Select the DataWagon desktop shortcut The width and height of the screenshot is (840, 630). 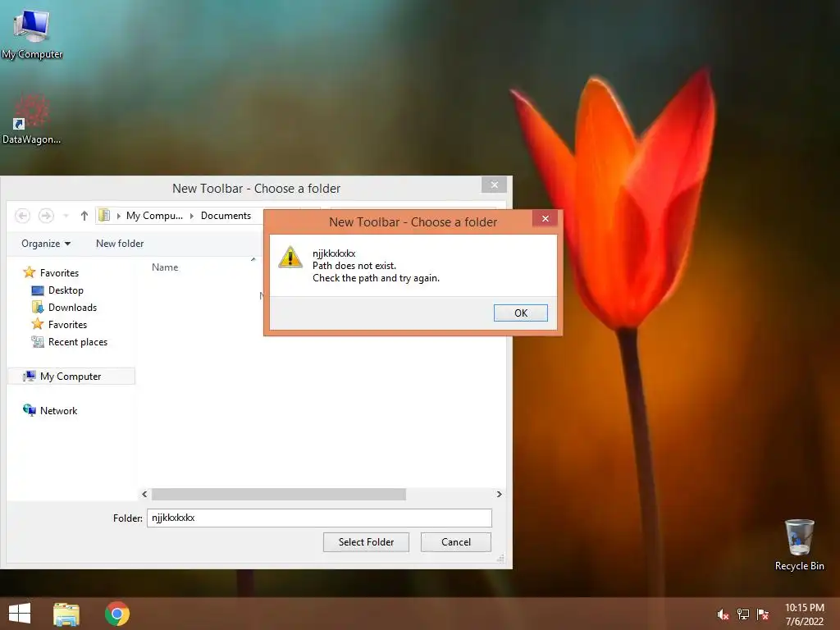click(32, 120)
